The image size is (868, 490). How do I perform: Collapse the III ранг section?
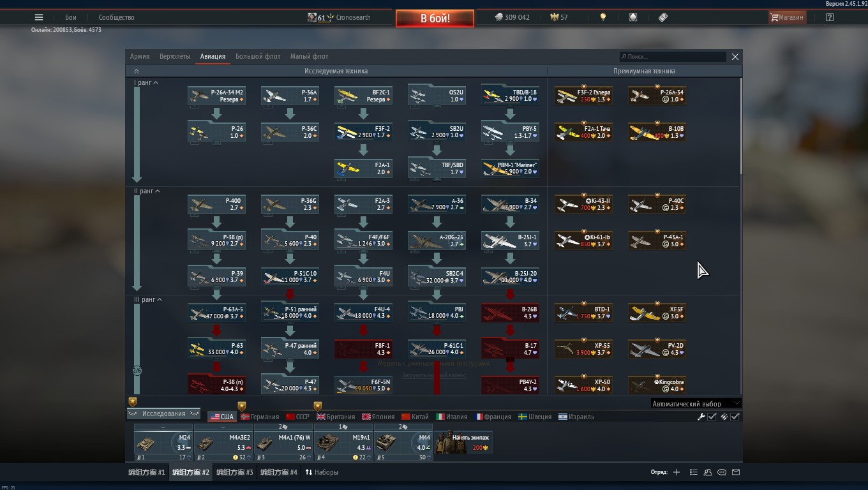tap(148, 300)
